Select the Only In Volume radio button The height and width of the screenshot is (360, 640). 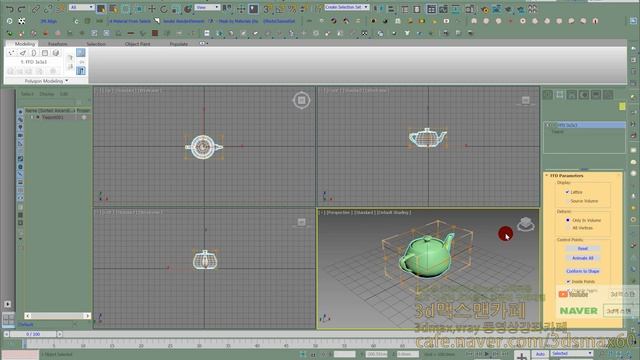click(x=568, y=220)
